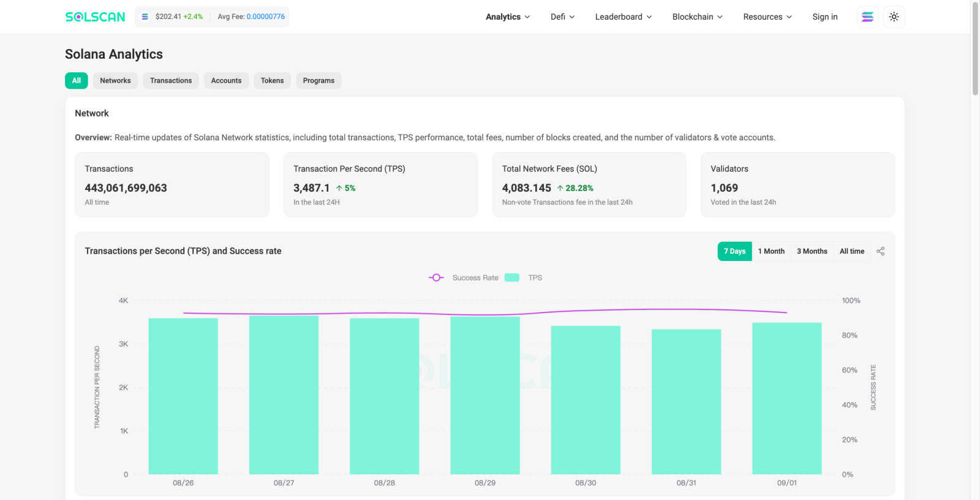Screen dimensions: 980x500
Task: Click the 08/29 TPS bar
Action: (x=485, y=395)
